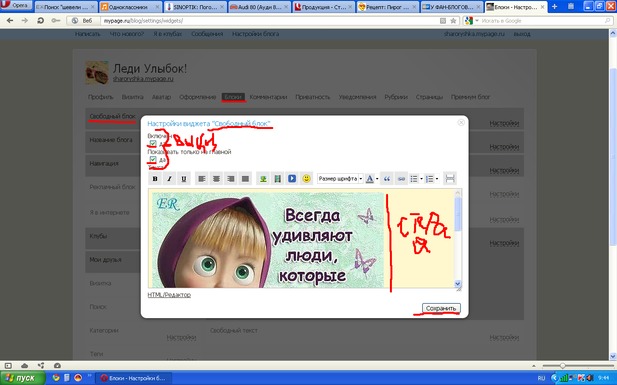Reload the page with the refresh icon
This screenshot has width=617, height=385.
40,20
